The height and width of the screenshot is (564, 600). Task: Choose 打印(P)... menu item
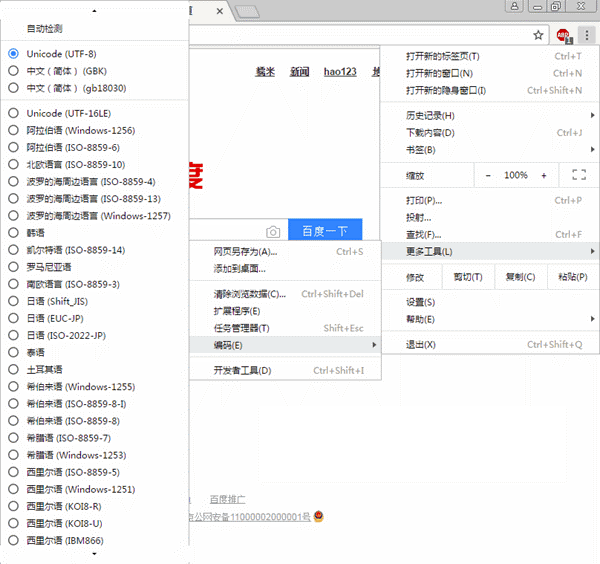[x=490, y=201]
